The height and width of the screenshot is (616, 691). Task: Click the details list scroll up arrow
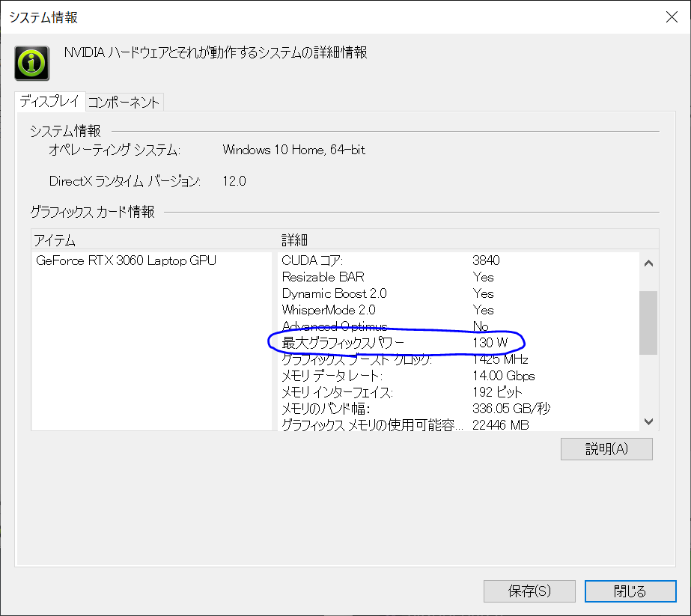pyautogui.click(x=648, y=263)
